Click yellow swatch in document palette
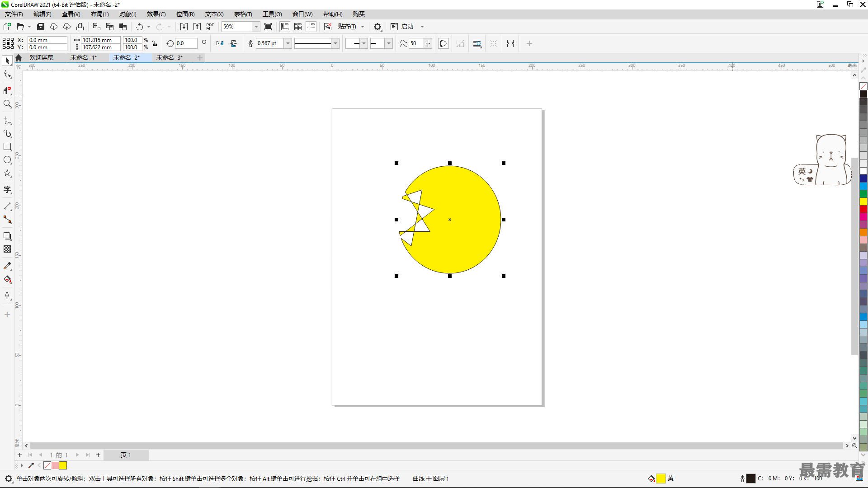Screen dimensions: 868x488 [63, 465]
